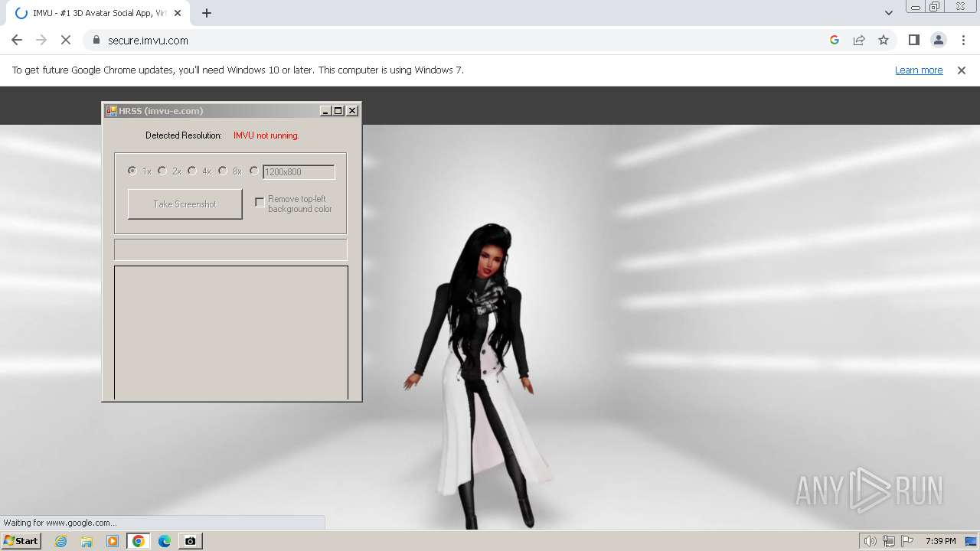980x551 pixels.
Task: Open the network tray icon
Action: (x=889, y=541)
